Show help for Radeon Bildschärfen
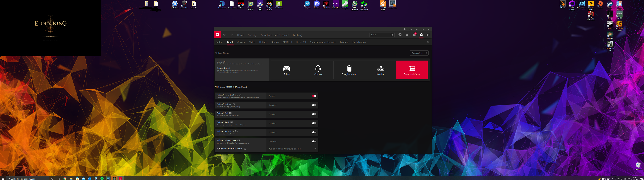The width and height of the screenshot is (644, 180). pyautogui.click(x=236, y=131)
